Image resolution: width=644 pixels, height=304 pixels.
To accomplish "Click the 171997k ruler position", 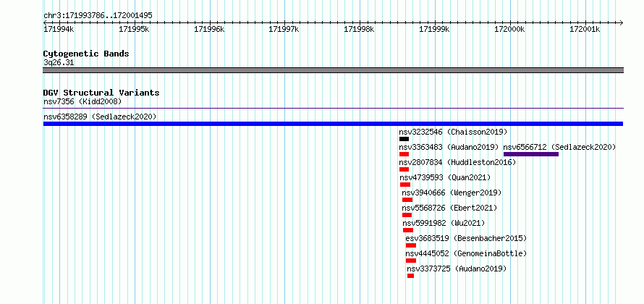I will [284, 30].
